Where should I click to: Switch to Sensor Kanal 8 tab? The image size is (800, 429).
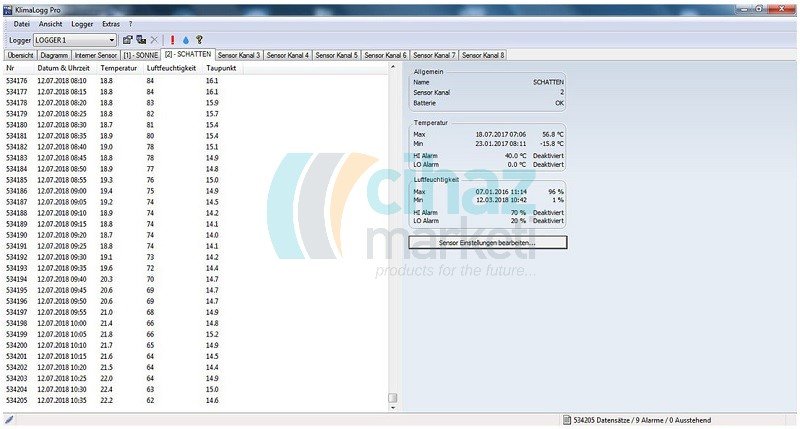pyautogui.click(x=483, y=55)
